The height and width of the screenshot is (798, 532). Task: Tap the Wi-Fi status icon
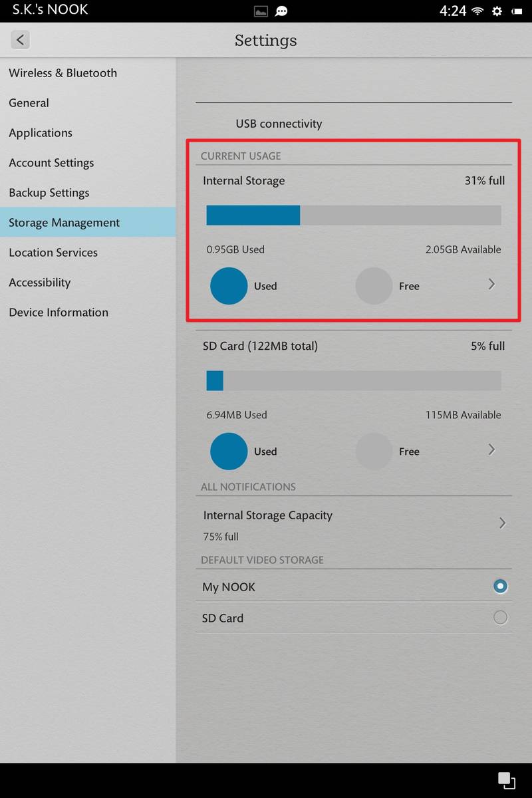pyautogui.click(x=477, y=11)
